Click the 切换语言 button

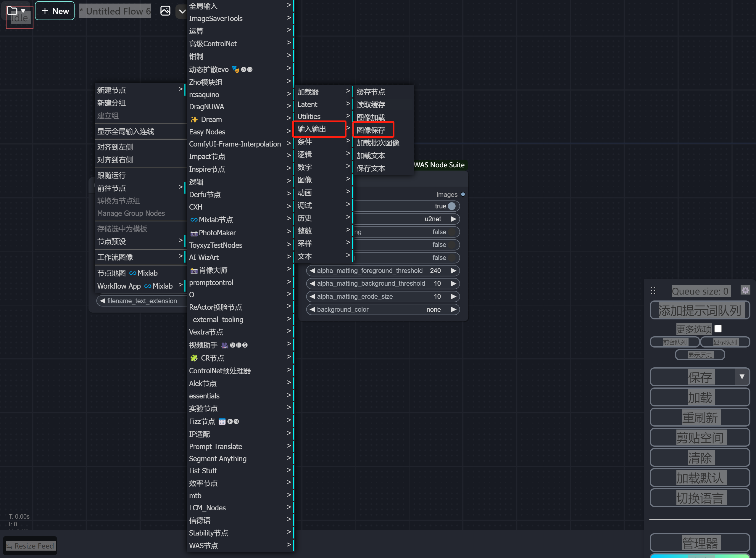coord(699,498)
